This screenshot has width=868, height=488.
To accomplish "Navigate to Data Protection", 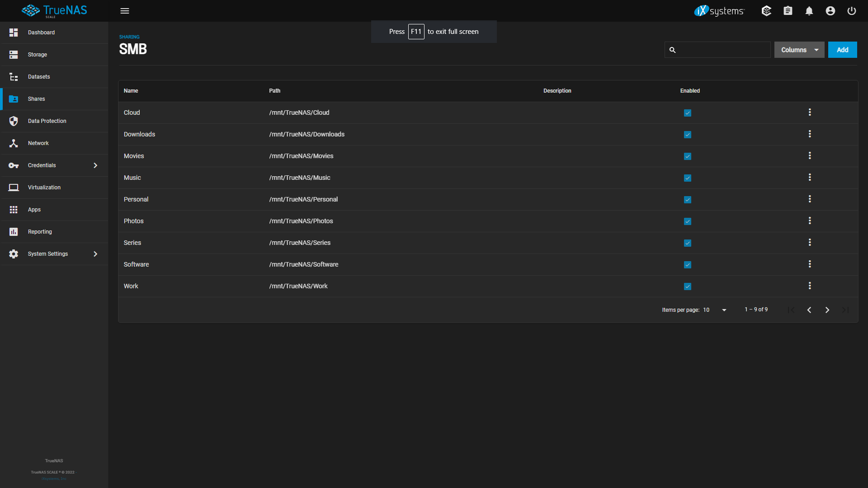I will [47, 121].
